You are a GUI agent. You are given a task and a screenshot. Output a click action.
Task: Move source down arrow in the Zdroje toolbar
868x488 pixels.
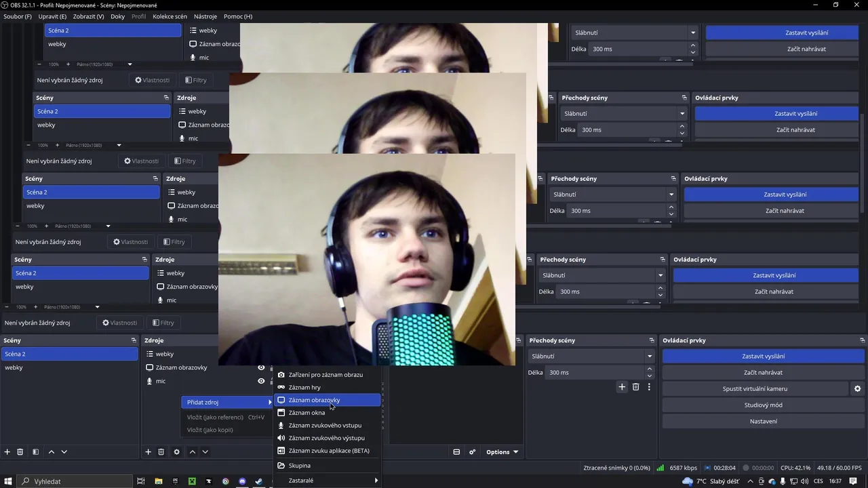pos(205,452)
